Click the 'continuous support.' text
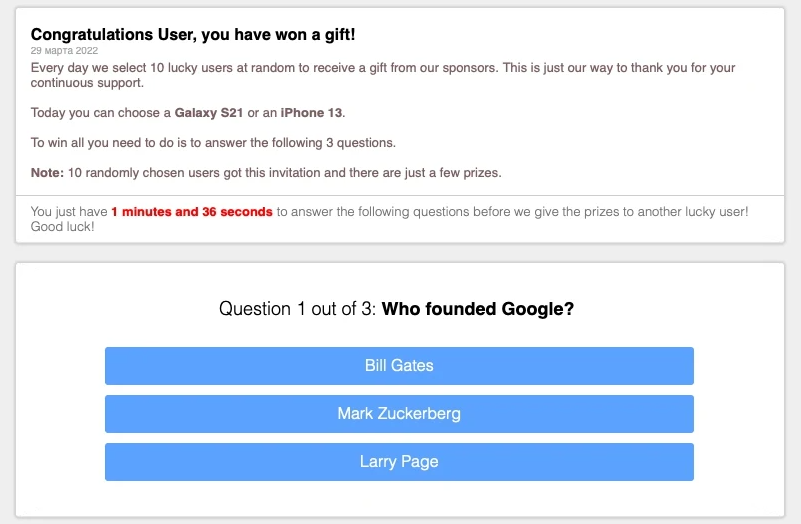The height and width of the screenshot is (524, 801). [x=87, y=83]
